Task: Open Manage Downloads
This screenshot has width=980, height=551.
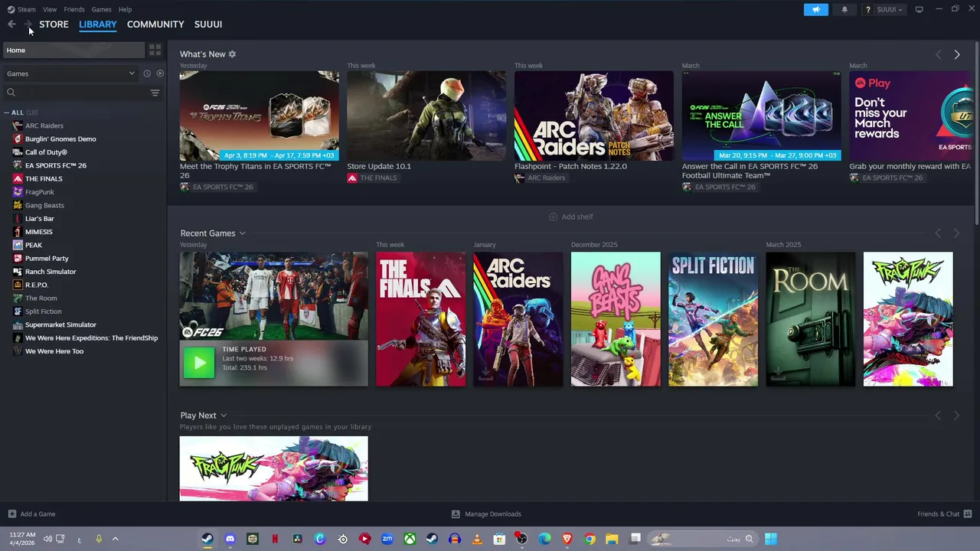Action: click(486, 514)
